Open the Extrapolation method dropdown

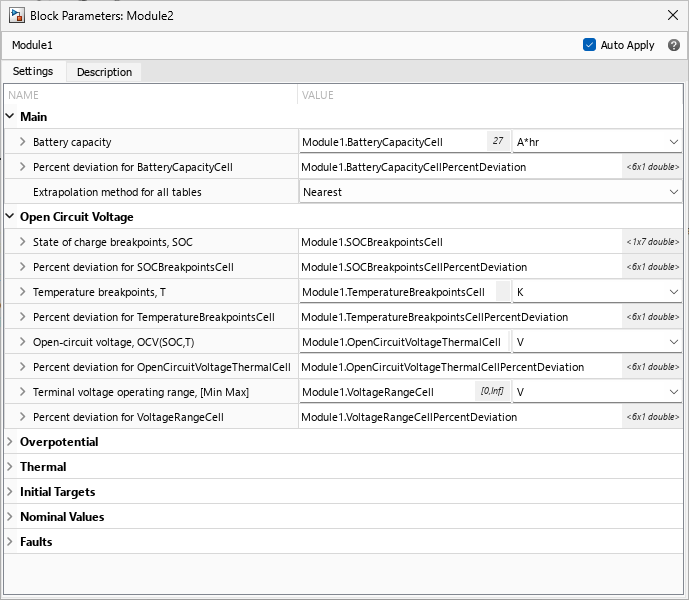(x=490, y=192)
